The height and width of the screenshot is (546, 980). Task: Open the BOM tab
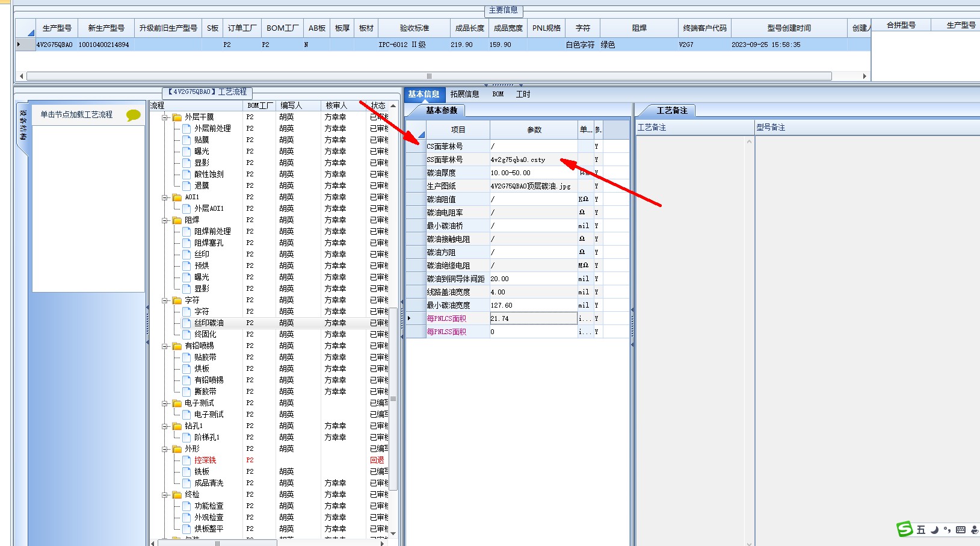tap(498, 94)
